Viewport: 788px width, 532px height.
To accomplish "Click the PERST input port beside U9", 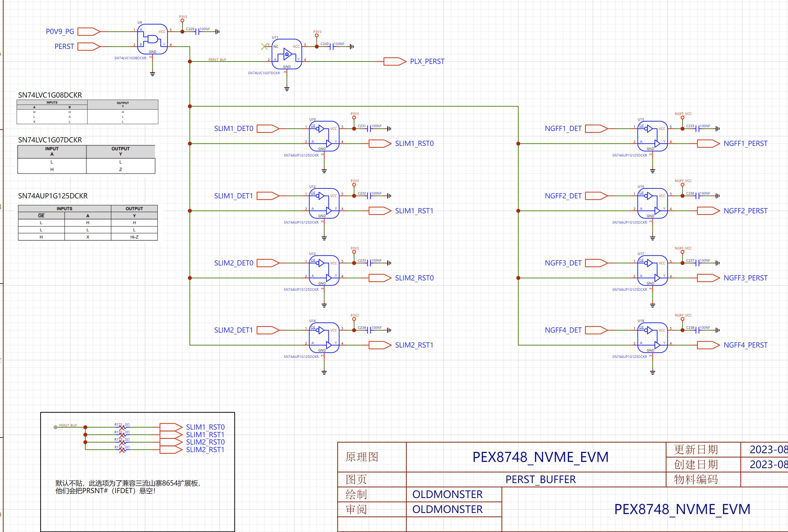I will click(x=89, y=46).
